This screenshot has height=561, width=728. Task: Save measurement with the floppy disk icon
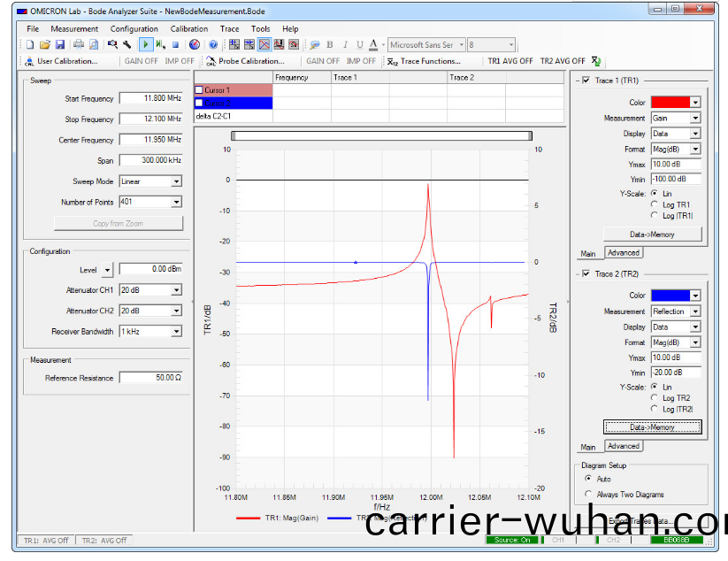click(59, 44)
